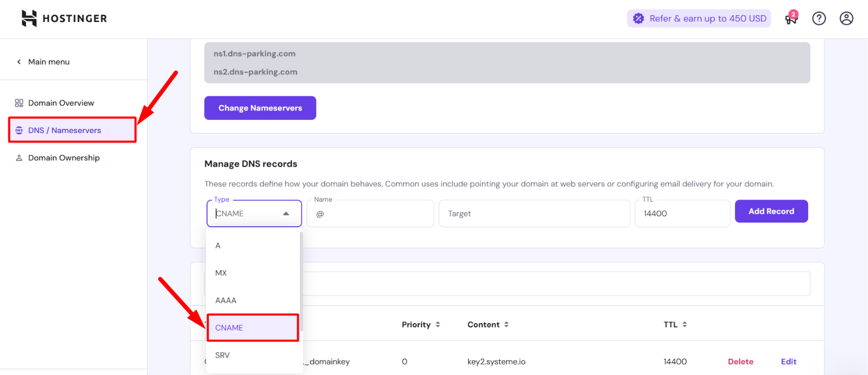Choose CNAME from the type list
The width and height of the screenshot is (868, 375).
(253, 328)
